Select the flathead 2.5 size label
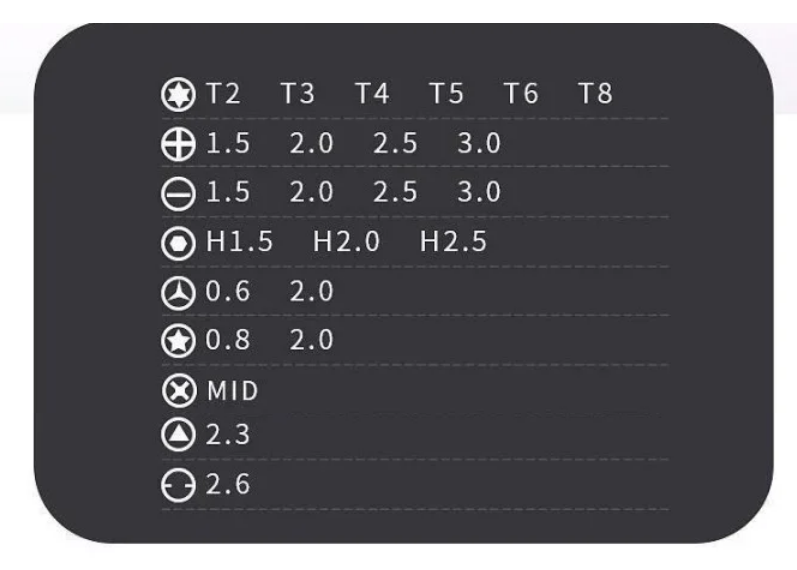 395,192
